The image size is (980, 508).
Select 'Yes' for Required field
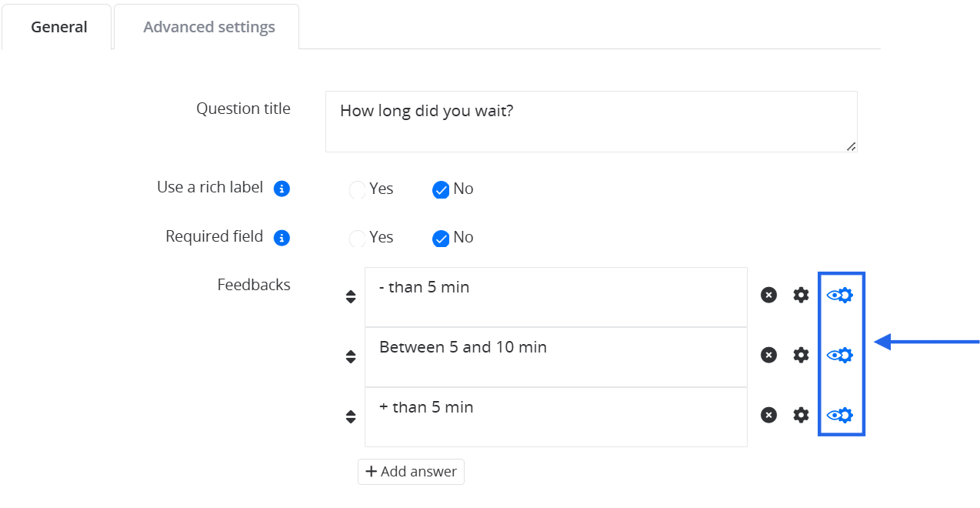pos(358,238)
